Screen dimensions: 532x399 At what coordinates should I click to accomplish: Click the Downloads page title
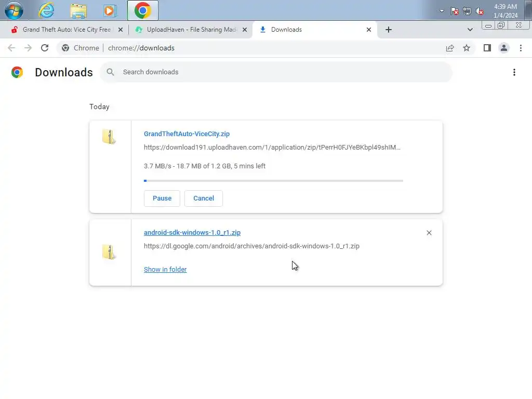point(64,72)
